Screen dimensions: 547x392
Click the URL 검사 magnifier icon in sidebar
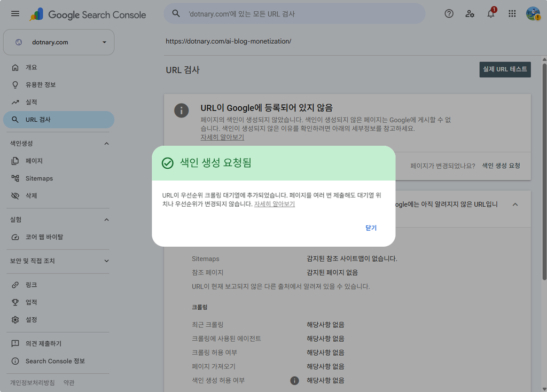point(15,120)
